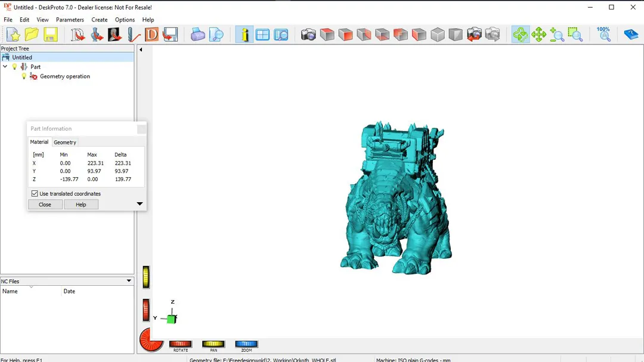Activate the Mouse Zoom plus-minus tool
This screenshot has width=644, height=362.
(557, 35)
